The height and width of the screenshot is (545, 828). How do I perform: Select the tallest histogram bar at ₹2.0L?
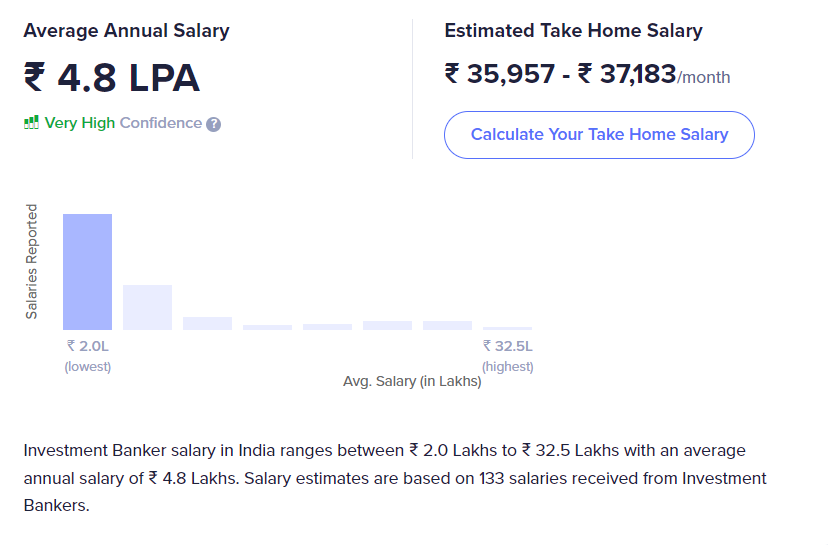(x=88, y=272)
